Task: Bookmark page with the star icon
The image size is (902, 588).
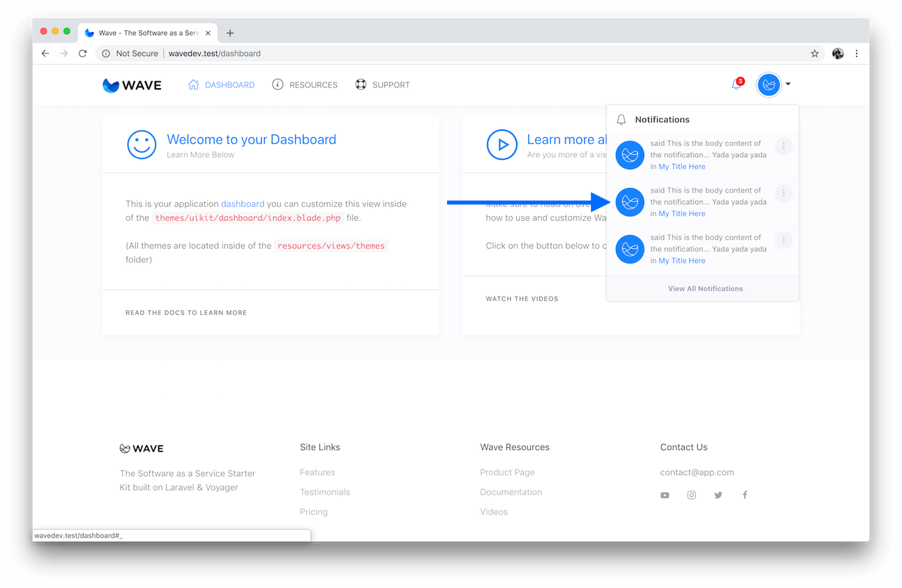Action: (x=814, y=53)
